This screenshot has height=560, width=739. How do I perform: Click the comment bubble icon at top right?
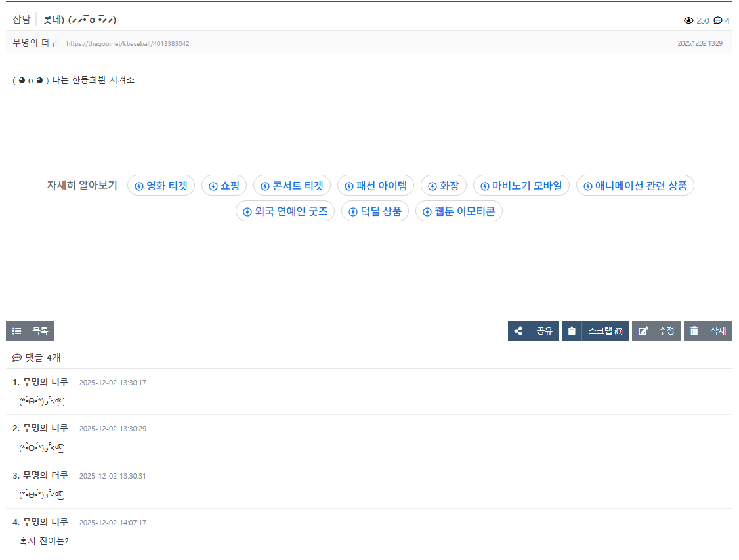pyautogui.click(x=717, y=20)
